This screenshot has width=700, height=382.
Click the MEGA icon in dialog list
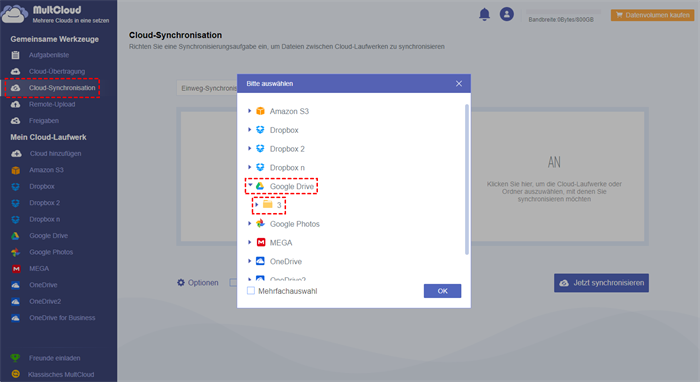click(261, 242)
